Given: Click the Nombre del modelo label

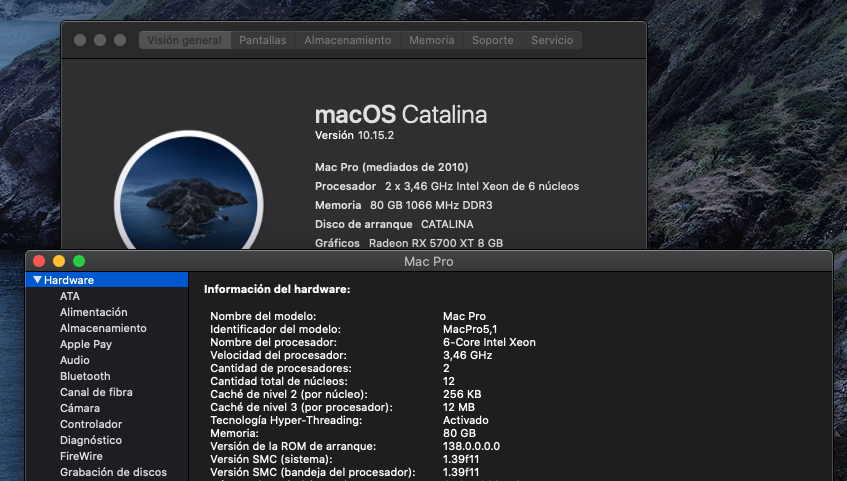Looking at the screenshot, I should pos(263,316).
